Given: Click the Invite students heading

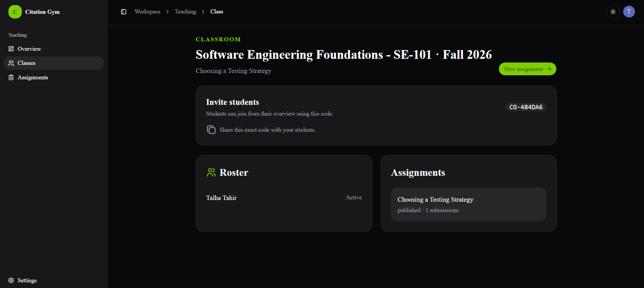Looking at the screenshot, I should coord(232,102).
